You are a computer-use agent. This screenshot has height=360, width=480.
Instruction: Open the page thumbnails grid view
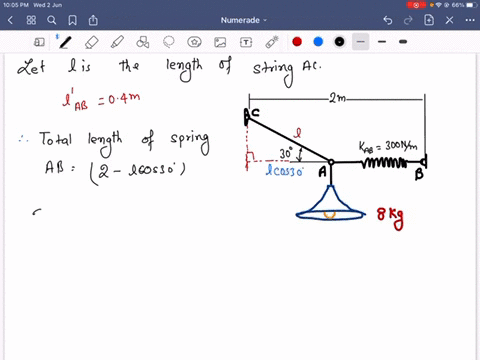coord(31,20)
